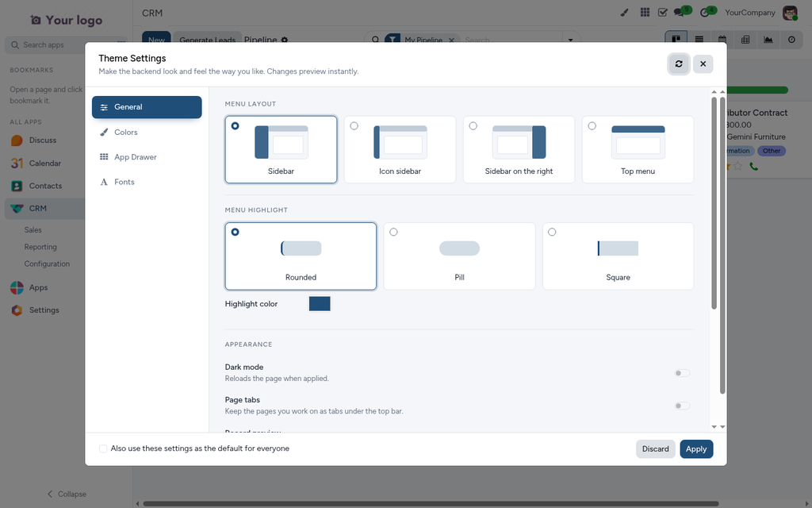Click the green phone icon on lead card
Screen dimensions: 812x508
pos(753,167)
